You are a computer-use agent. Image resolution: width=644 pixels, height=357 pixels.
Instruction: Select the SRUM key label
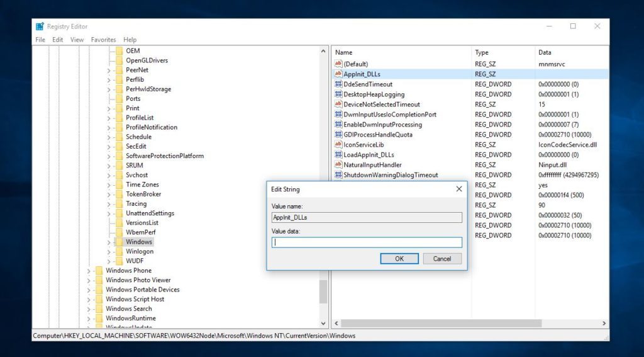pos(135,166)
